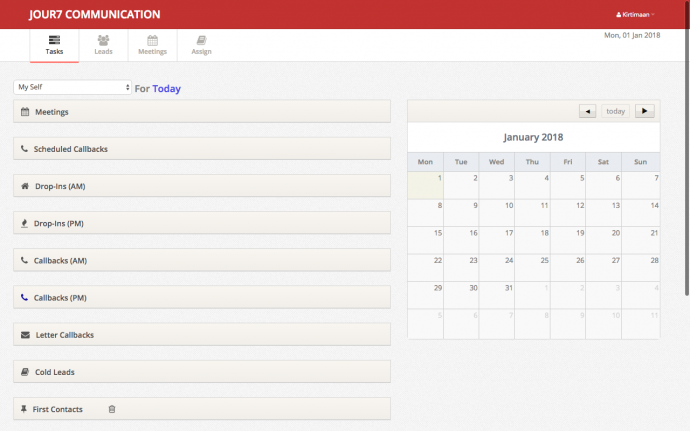The image size is (690, 431).
Task: Select January 31 in the calendar
Action: (497, 295)
